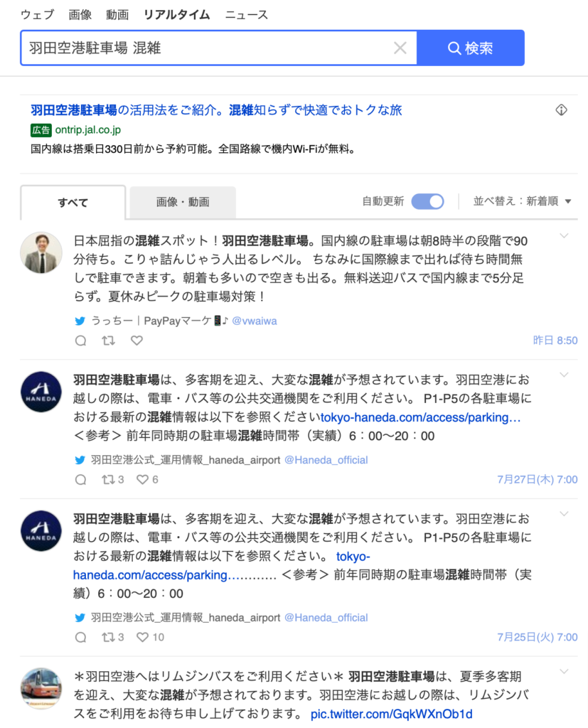588x728 pixels.
Task: Retweet the 7月25日 tweet showing 3 retweets
Action: (x=113, y=638)
